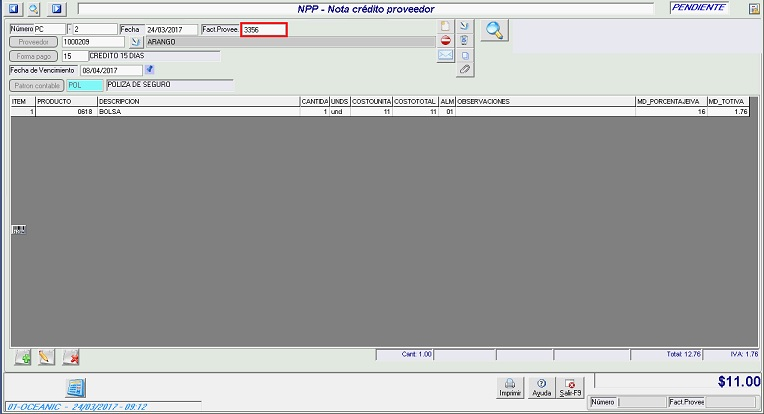Screen dimensions: 764x414
Task: Click the red cancel circle icon
Action: point(446,41)
